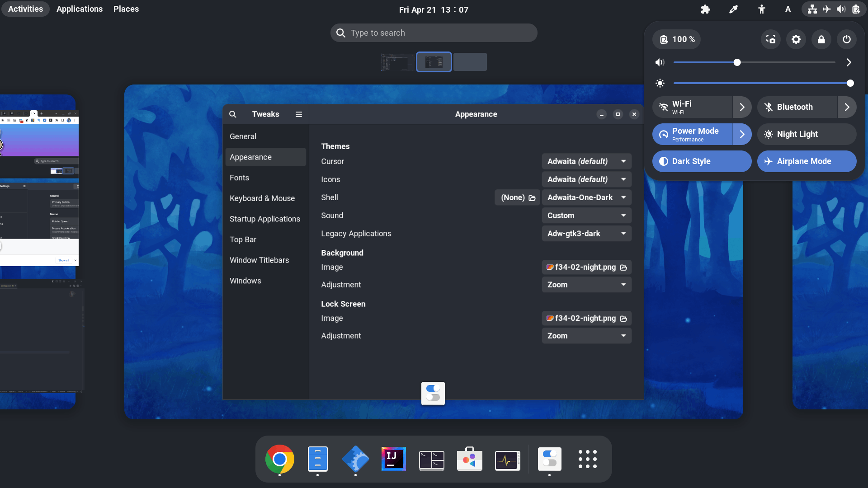Viewport: 868px width, 488px height.
Task: Click the 100% battery indicator
Action: pyautogui.click(x=676, y=39)
